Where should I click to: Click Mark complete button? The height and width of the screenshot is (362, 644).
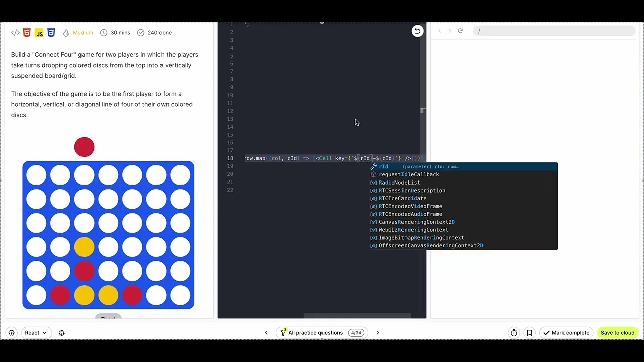click(x=566, y=333)
